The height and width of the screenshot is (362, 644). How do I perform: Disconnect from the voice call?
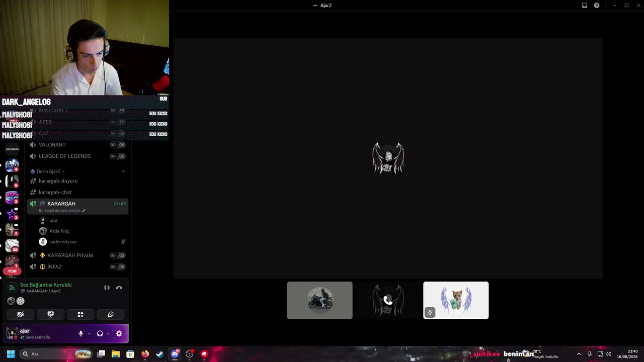click(x=119, y=288)
